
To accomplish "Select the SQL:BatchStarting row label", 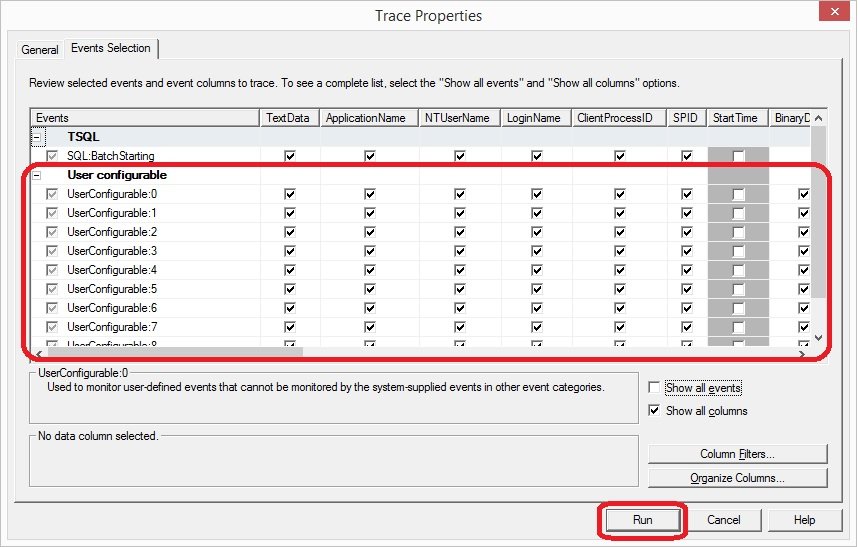I will pyautogui.click(x=111, y=156).
